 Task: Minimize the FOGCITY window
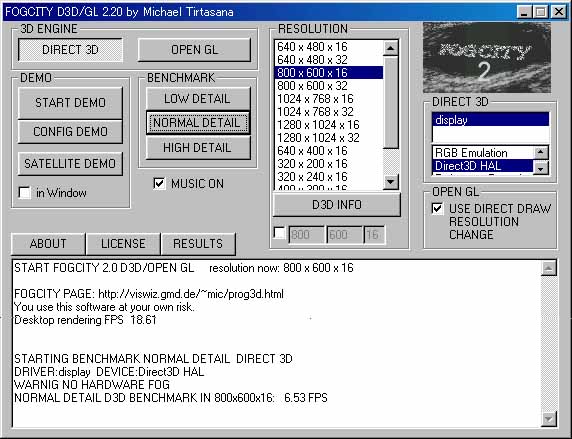coord(525,12)
